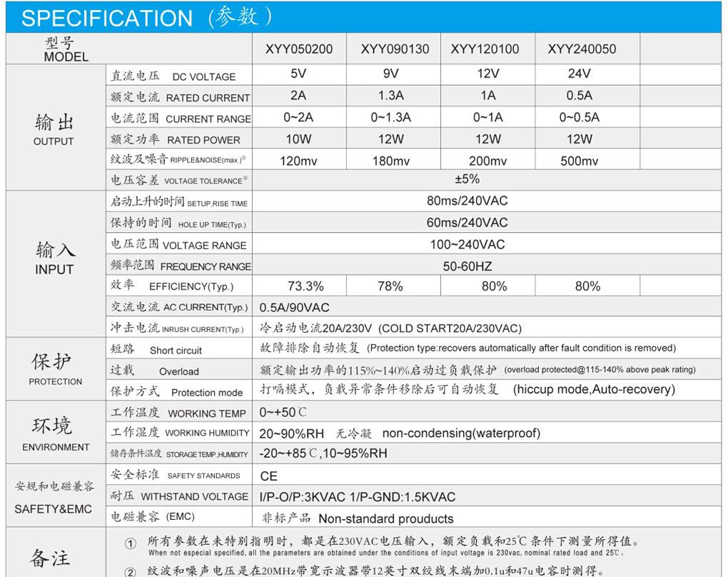Click the 60ms/240VAC value
Viewport: 728px width, 577px height.
point(467,223)
